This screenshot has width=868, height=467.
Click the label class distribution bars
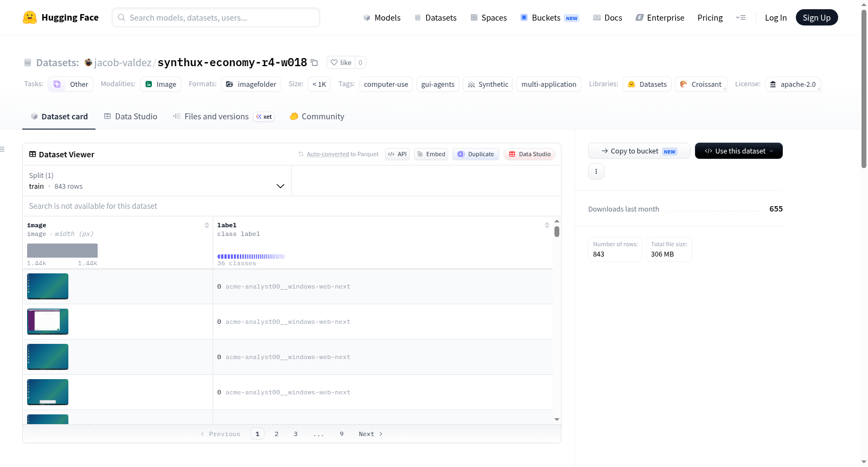tap(251, 257)
